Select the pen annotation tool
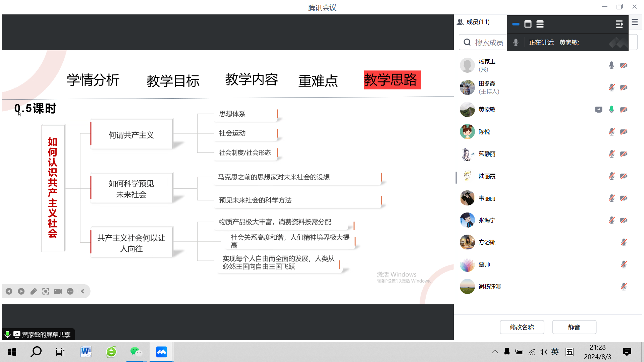This screenshot has width=644, height=362. pos(34,291)
